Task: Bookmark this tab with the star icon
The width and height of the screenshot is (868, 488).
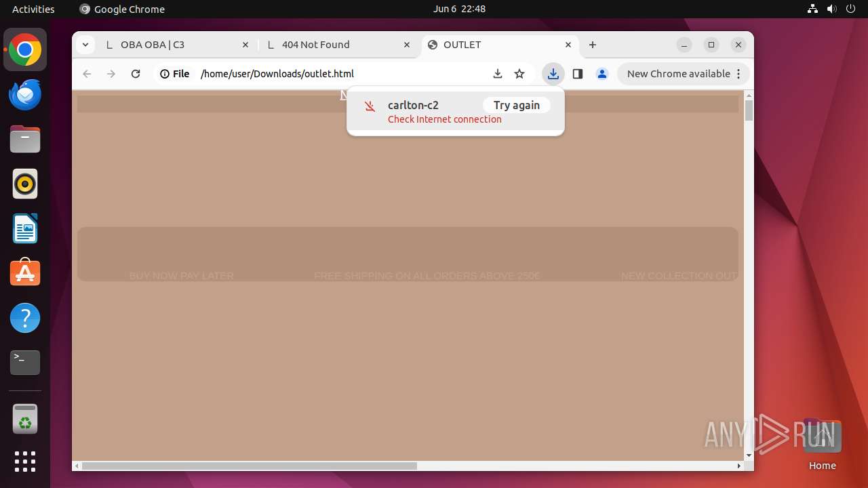Action: click(519, 74)
